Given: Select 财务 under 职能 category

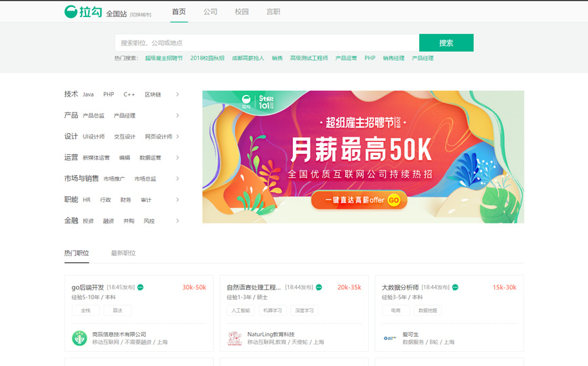Looking at the screenshot, I should click(x=125, y=200).
